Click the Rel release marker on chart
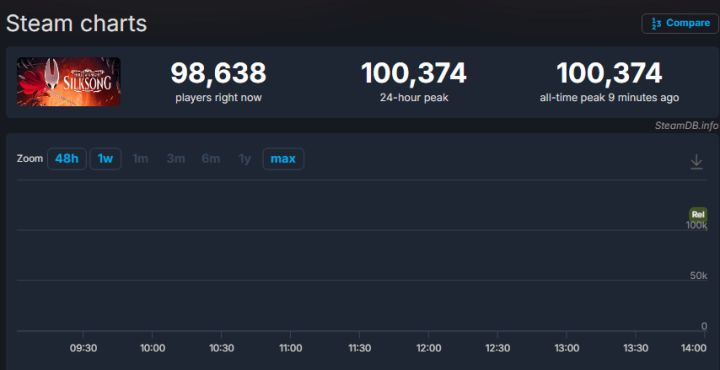The height and width of the screenshot is (370, 720). (698, 214)
